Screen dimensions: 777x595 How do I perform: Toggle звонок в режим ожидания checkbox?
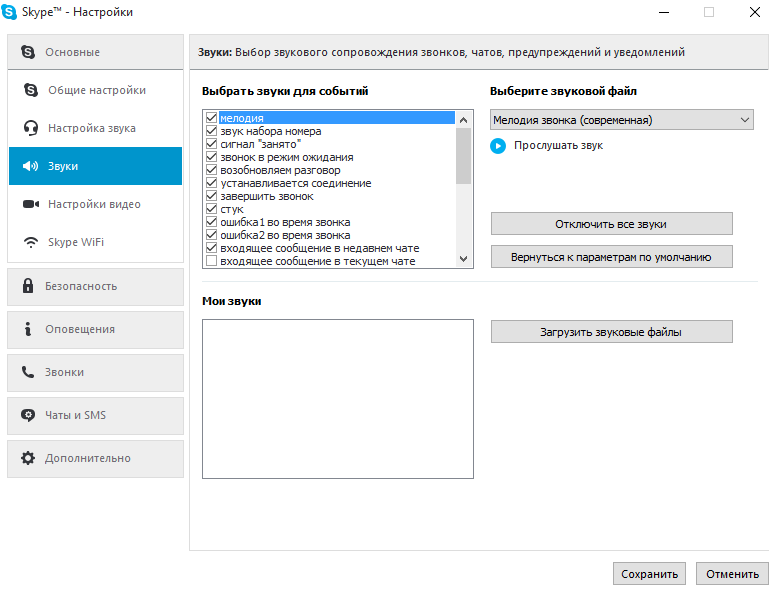coord(212,157)
